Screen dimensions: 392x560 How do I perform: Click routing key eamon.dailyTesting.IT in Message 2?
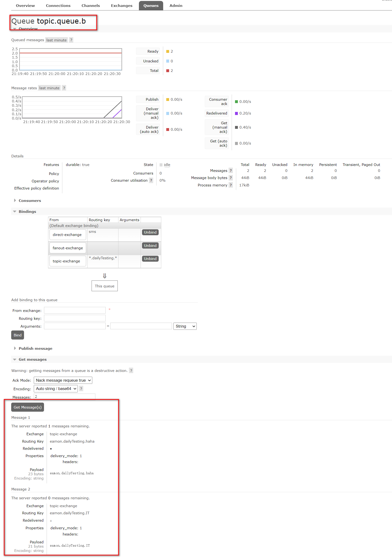[70, 513]
